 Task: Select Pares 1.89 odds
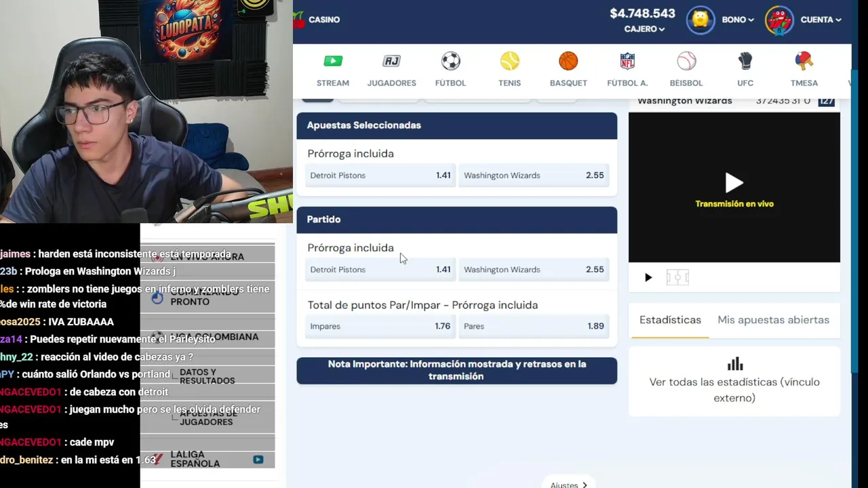coord(533,326)
